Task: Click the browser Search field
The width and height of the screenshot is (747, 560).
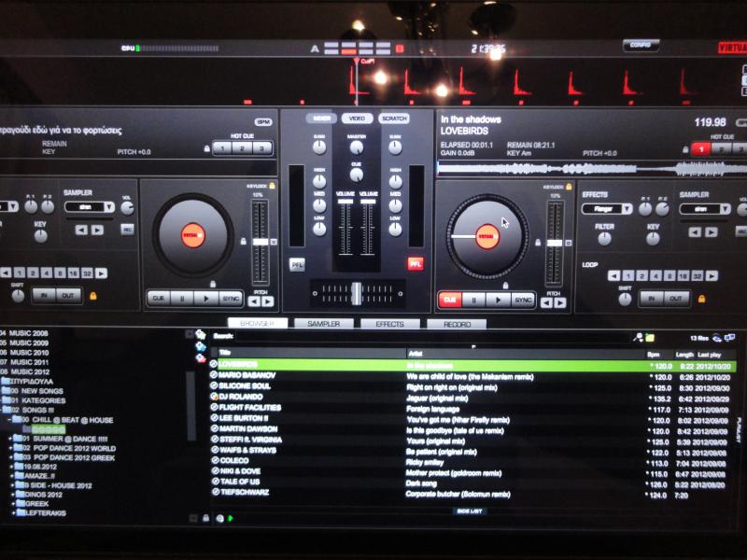Action: click(x=420, y=336)
